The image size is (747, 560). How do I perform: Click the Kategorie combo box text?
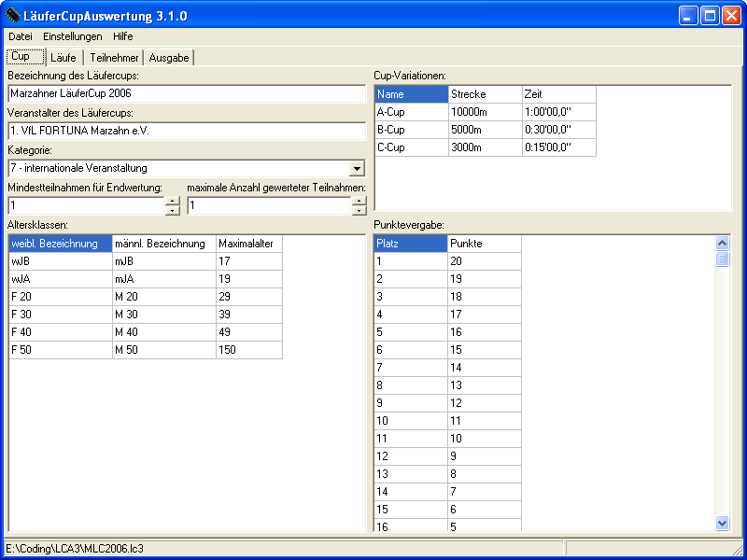pyautogui.click(x=178, y=168)
